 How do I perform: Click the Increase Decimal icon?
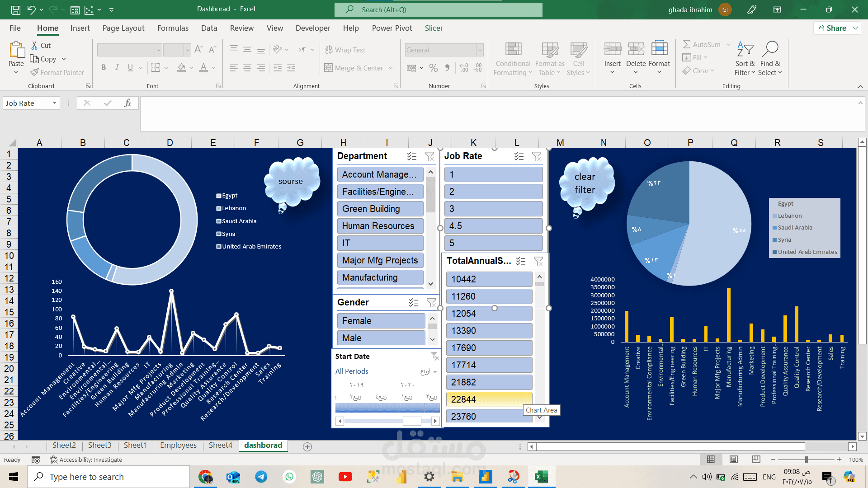(x=463, y=68)
